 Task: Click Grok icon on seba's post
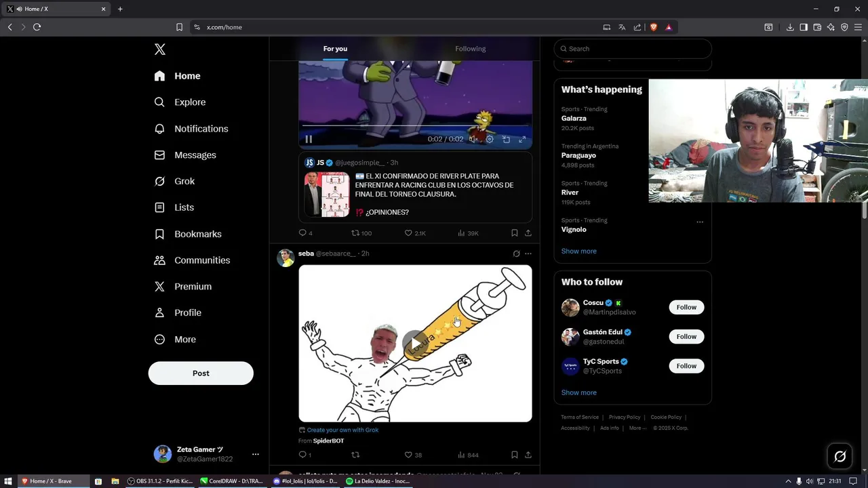click(516, 253)
